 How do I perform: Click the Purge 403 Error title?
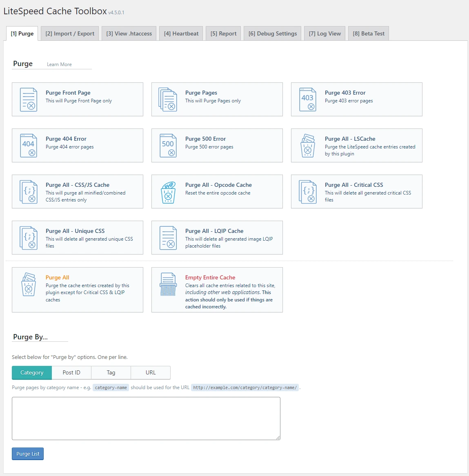(345, 93)
